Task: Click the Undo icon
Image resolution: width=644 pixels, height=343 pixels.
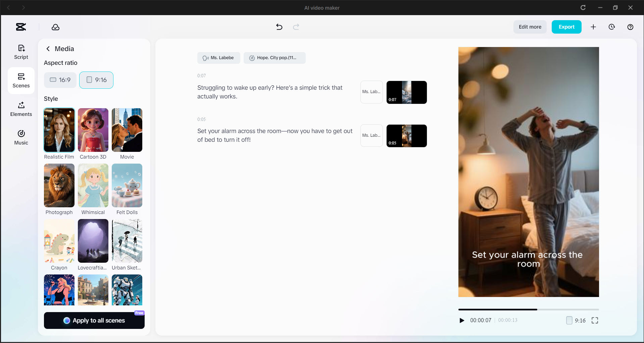Action: coord(279,27)
